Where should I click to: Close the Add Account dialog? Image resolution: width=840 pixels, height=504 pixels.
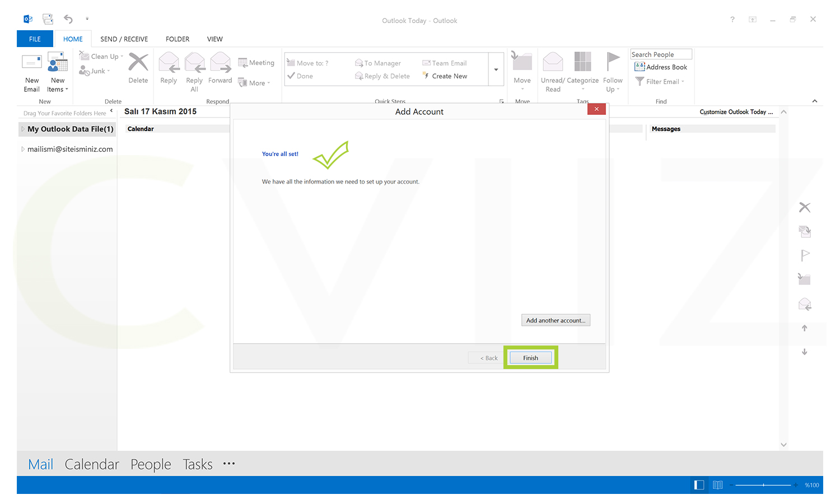coord(596,109)
